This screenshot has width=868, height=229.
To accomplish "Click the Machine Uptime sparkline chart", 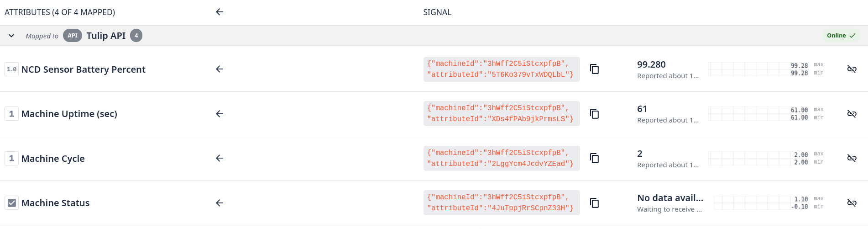I will [748, 114].
